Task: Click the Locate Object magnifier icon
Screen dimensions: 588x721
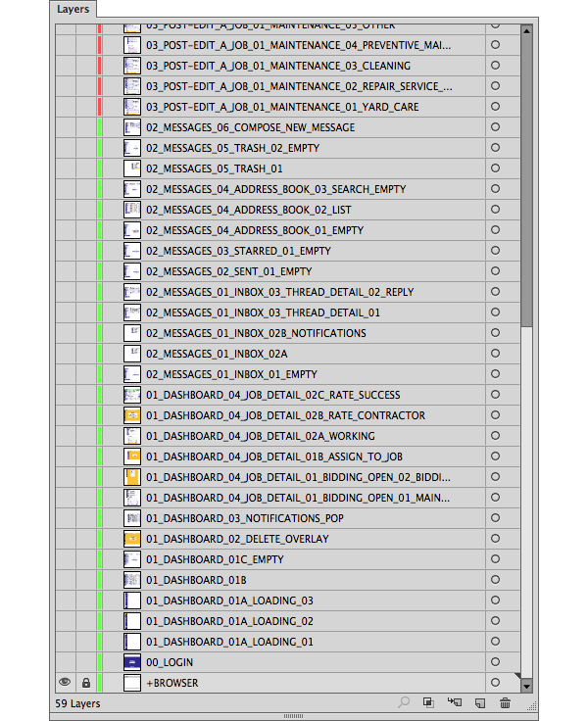Action: click(x=404, y=702)
